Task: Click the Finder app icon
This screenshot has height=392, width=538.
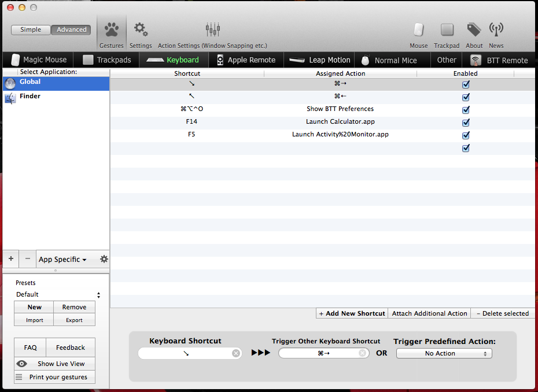Action: [x=10, y=98]
